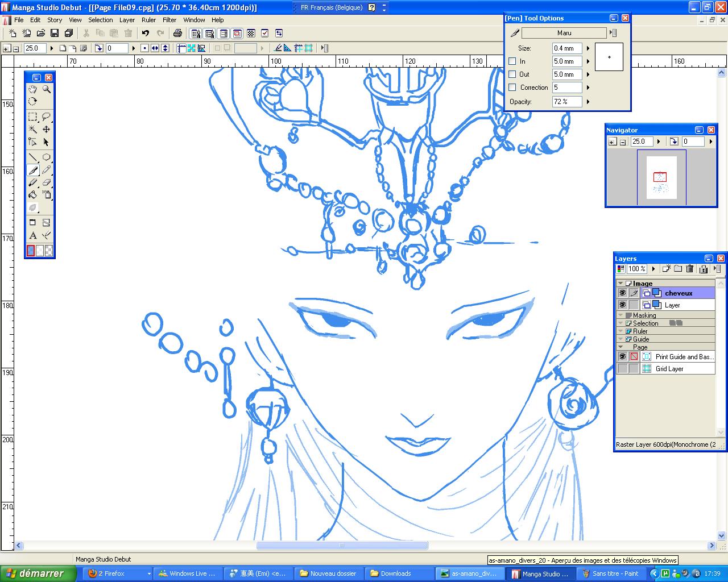Screen dimensions: 728x582
Task: Switch to Firefox in the taskbar
Action: pos(118,573)
